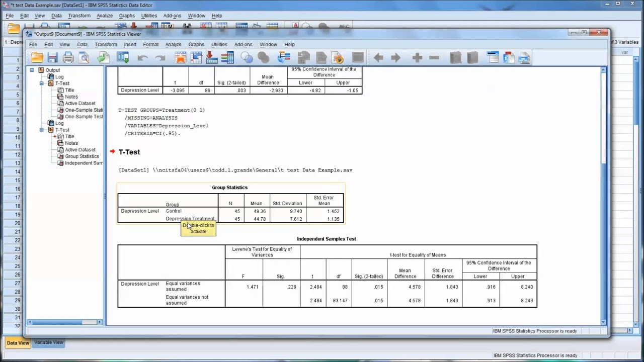The width and height of the screenshot is (644, 362).
Task: Click the Demote right-arrow toolbar icon
Action: [395, 58]
